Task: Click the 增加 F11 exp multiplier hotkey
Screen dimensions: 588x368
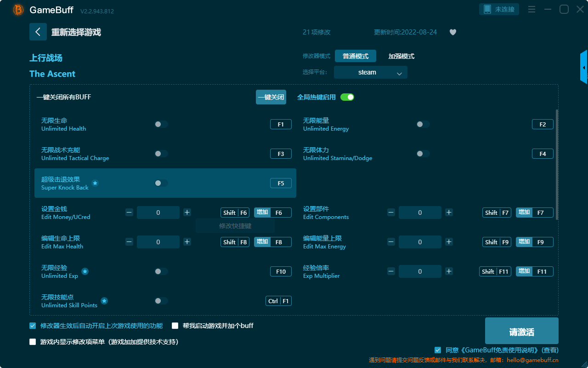Action: point(535,271)
